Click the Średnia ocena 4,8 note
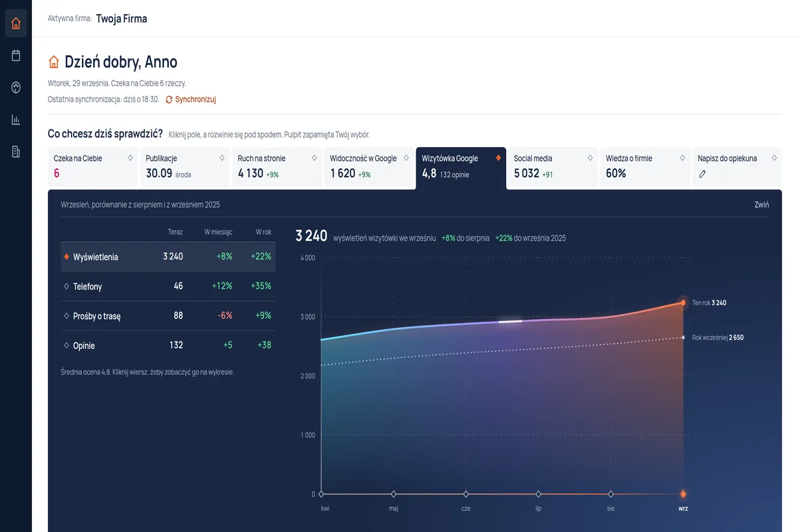The width and height of the screenshot is (798, 532). [147, 372]
